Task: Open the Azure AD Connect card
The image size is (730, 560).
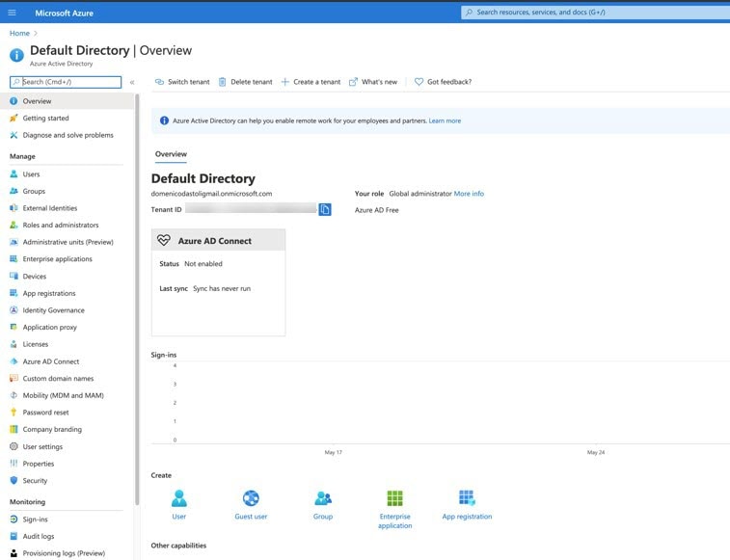Action: (x=218, y=282)
